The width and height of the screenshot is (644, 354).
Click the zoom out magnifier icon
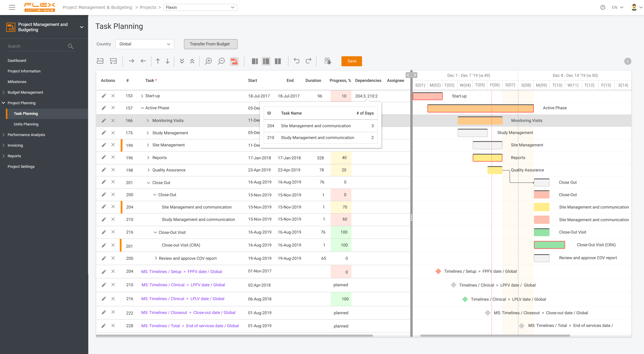(x=221, y=61)
